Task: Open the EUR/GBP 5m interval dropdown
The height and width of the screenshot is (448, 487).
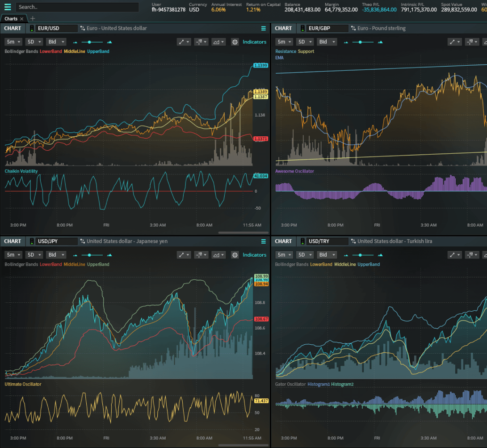Action: tap(284, 42)
